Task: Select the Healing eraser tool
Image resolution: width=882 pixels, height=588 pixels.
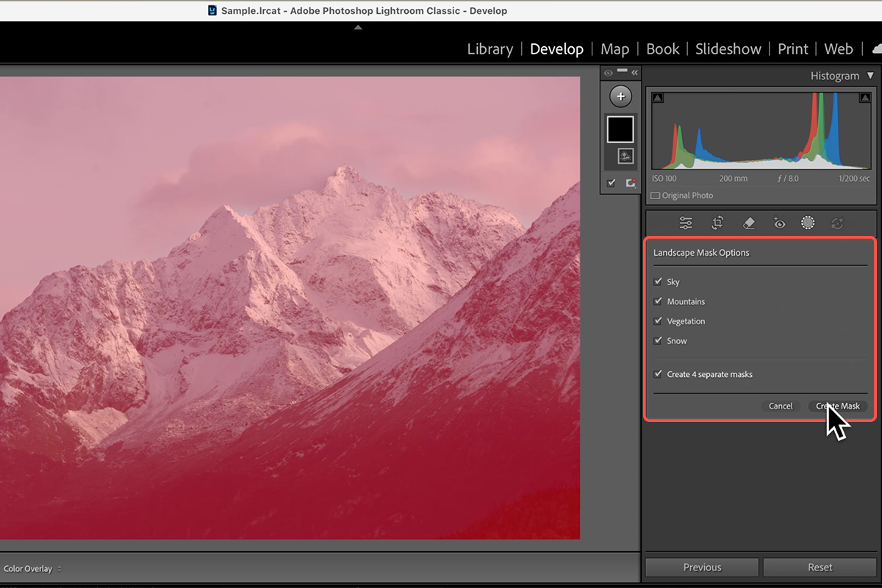Action: point(748,223)
